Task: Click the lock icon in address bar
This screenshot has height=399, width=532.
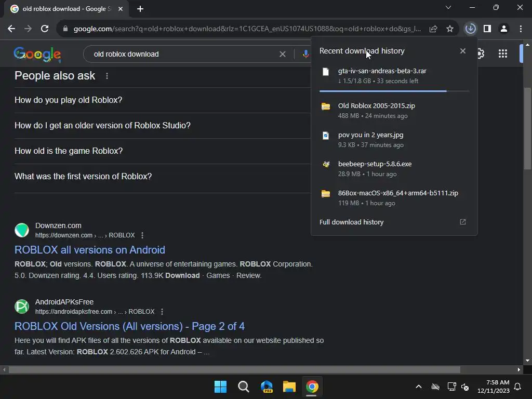Action: [65, 29]
